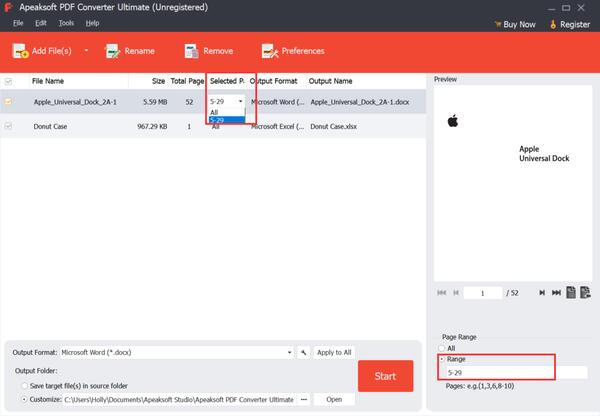Click the Add File(s) icon
600x416 pixels.
(x=20, y=51)
